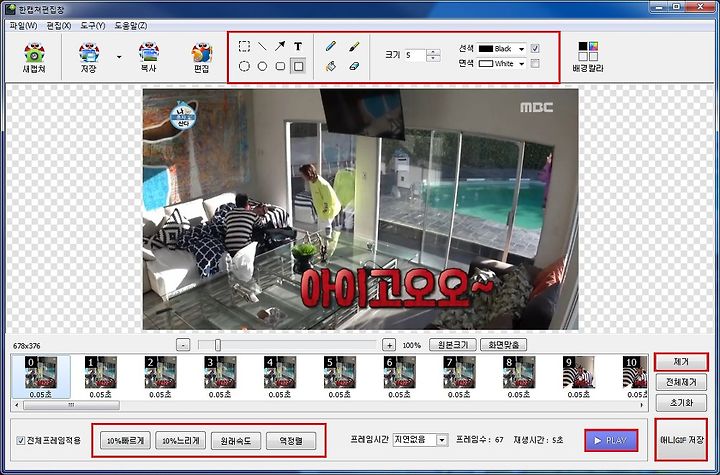Viewport: 720px width, 475px height.
Task: Select the arrow drawing tool
Action: pos(280,46)
